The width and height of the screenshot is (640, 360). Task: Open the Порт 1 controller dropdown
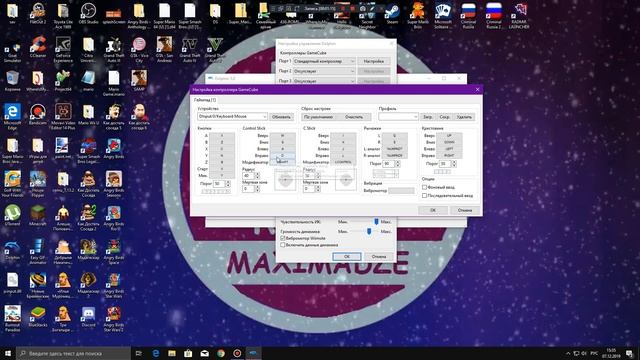324,61
